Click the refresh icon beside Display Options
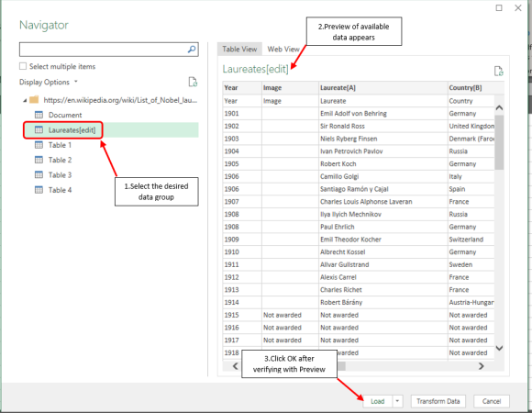 [193, 82]
